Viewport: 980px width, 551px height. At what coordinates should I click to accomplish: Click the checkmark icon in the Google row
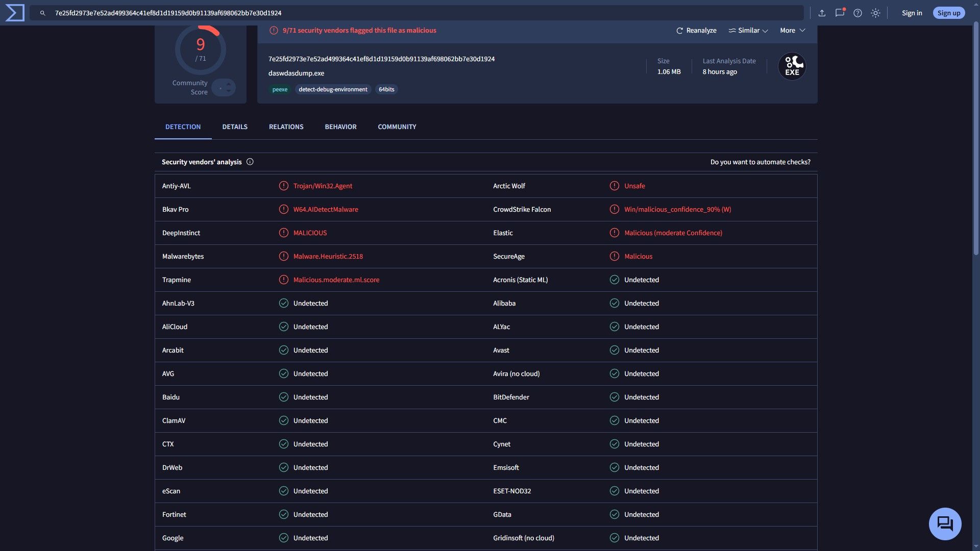tap(284, 538)
